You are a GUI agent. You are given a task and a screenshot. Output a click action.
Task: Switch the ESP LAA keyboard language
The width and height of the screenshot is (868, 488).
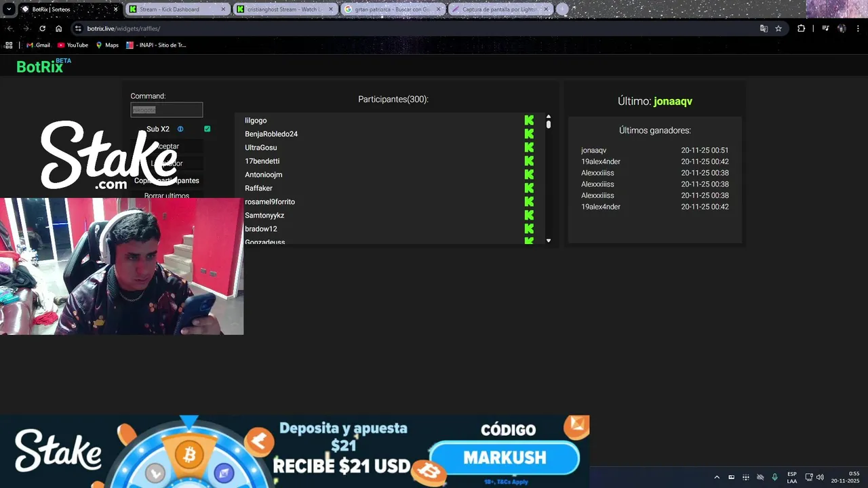click(792, 477)
